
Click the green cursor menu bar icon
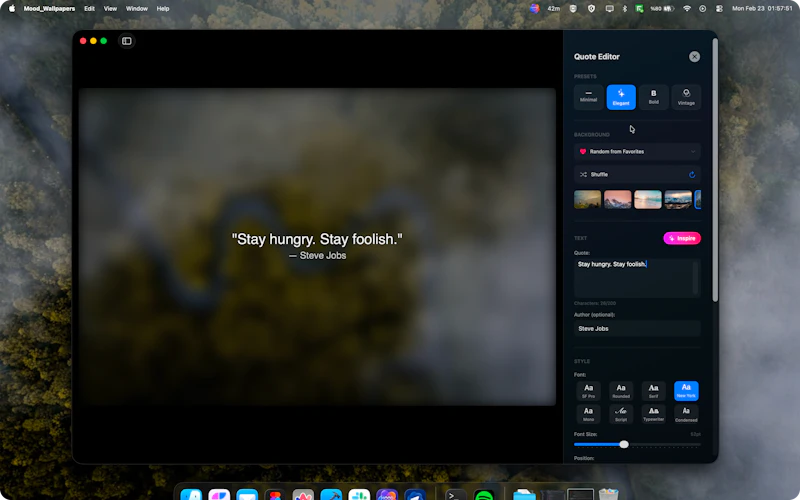point(639,9)
